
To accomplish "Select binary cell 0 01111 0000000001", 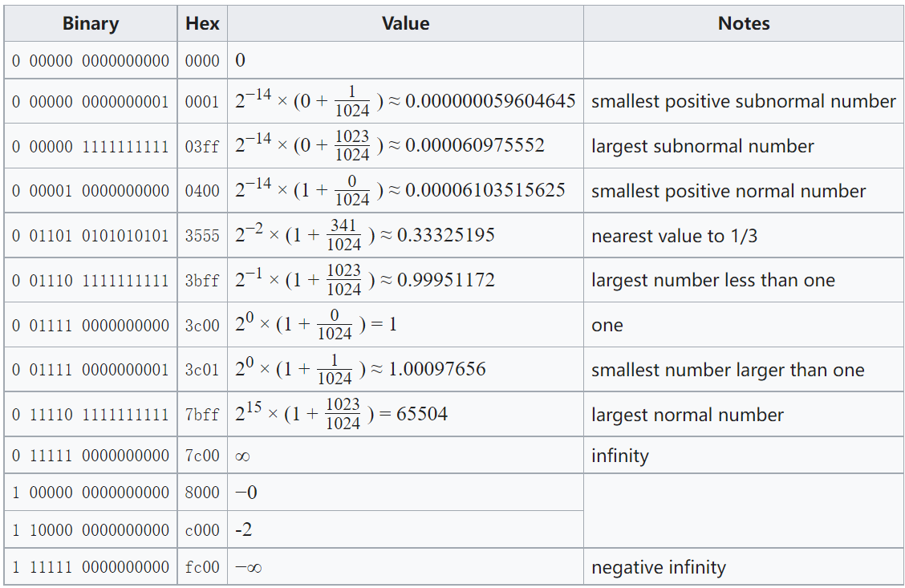I will pyautogui.click(x=91, y=370).
